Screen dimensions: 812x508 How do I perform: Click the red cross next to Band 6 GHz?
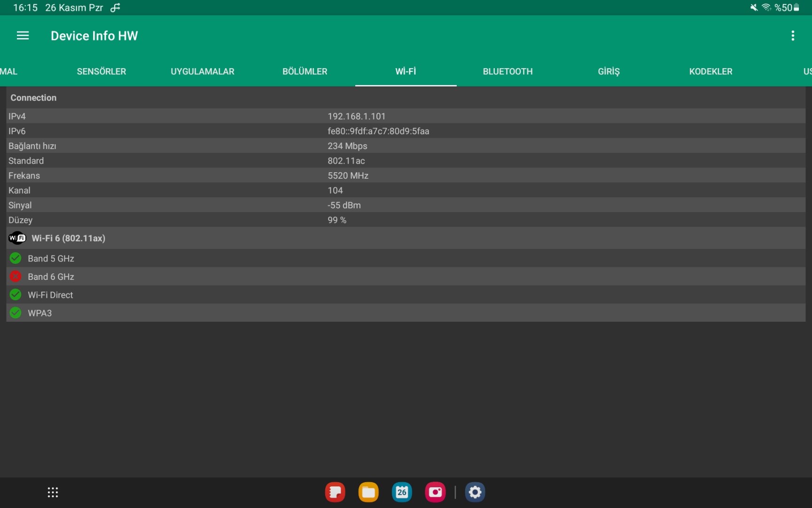pyautogui.click(x=16, y=277)
